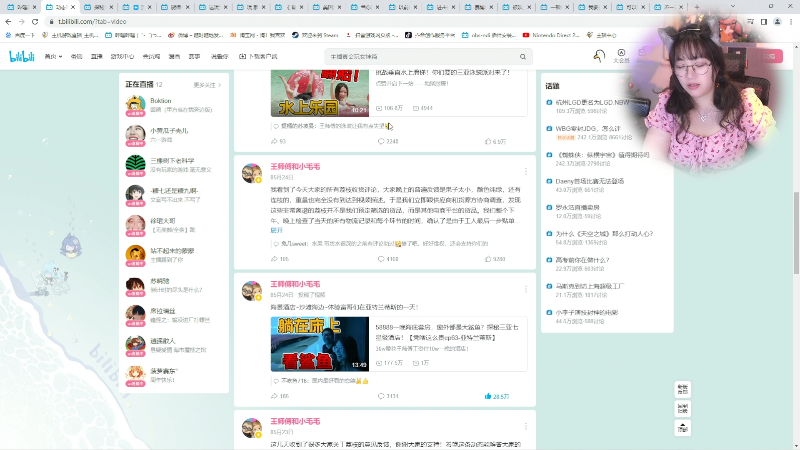
Task: Open 更多关注 in the live list
Action: [x=207, y=85]
